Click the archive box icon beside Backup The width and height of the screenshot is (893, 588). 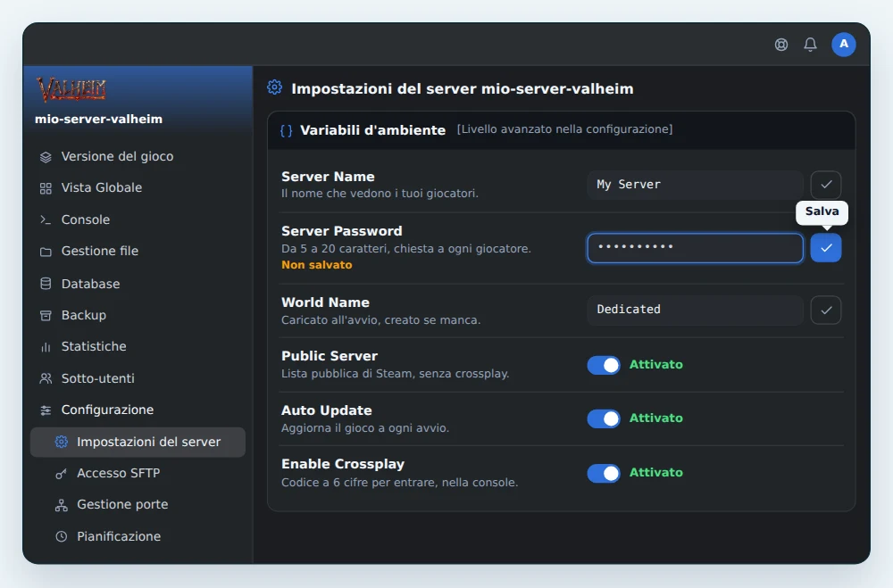pyautogui.click(x=46, y=315)
